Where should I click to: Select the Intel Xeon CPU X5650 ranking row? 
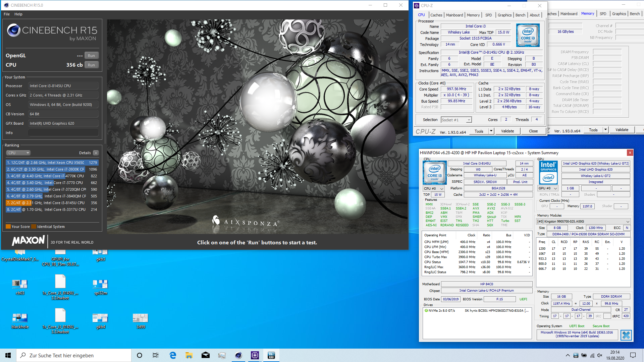click(x=52, y=163)
